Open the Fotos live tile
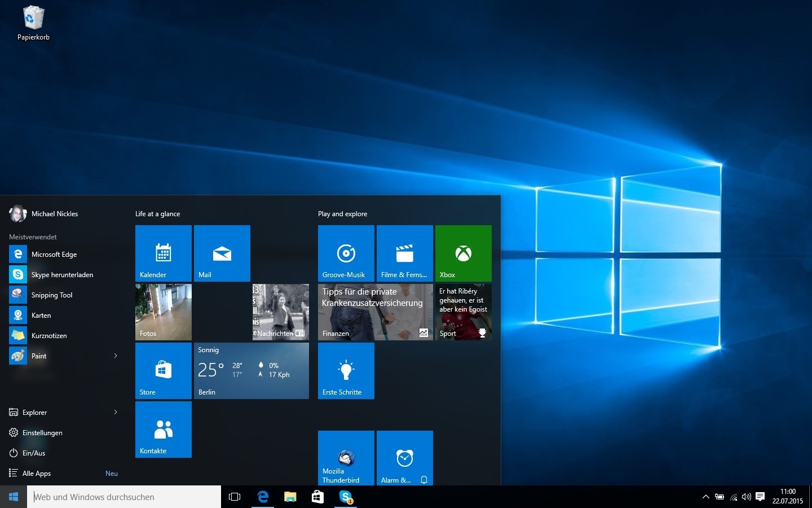Viewport: 812px width, 508px height. 164,312
